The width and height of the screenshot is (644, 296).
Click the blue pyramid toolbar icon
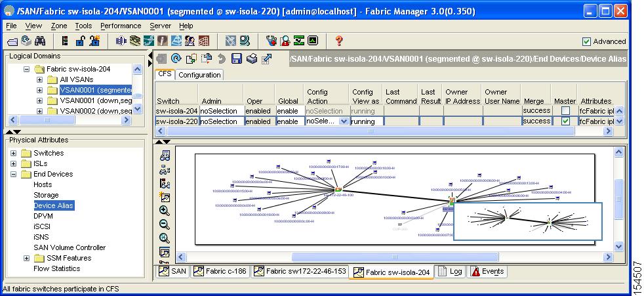[176, 41]
